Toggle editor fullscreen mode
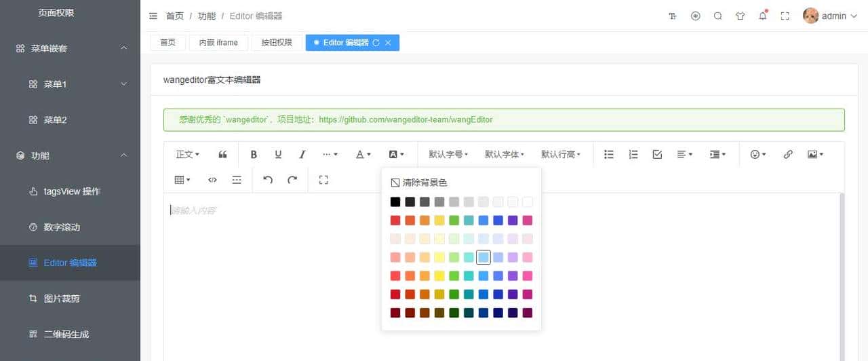Image resolution: width=868 pixels, height=361 pixels. tap(323, 180)
